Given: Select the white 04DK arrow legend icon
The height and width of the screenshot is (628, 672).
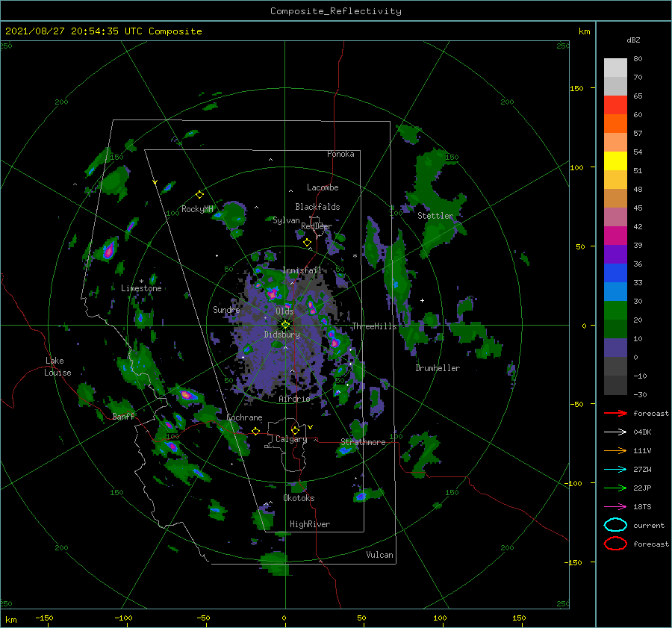Looking at the screenshot, I should (x=615, y=432).
